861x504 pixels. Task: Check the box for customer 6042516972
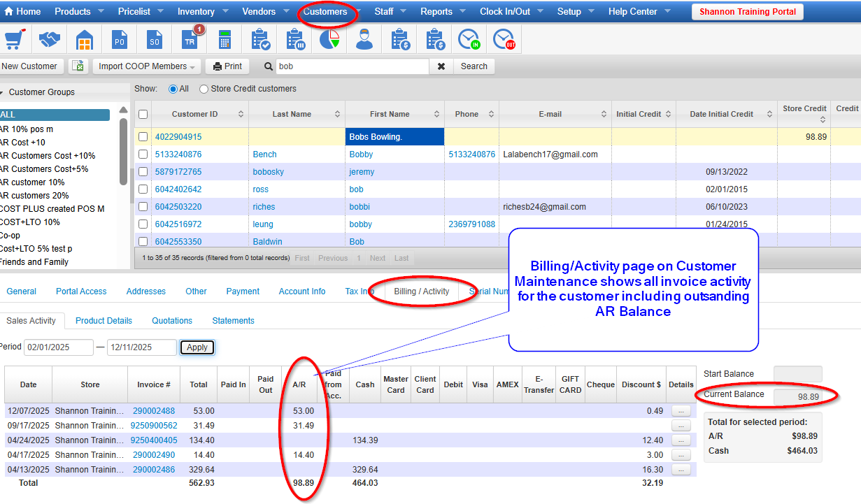click(143, 224)
